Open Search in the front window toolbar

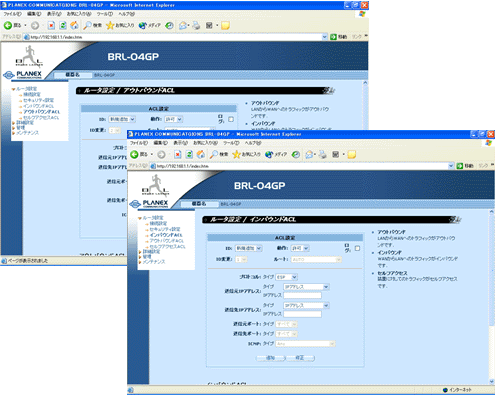point(219,154)
